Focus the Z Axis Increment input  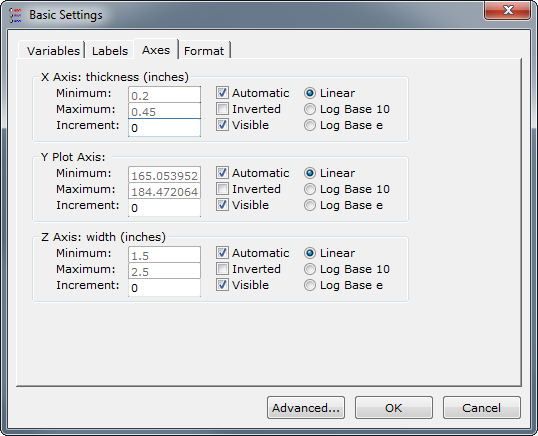coord(164,287)
